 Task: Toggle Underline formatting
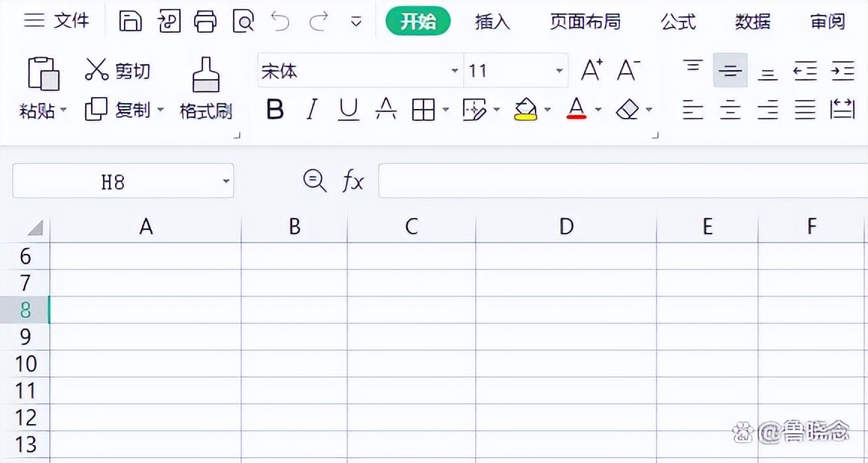click(349, 109)
